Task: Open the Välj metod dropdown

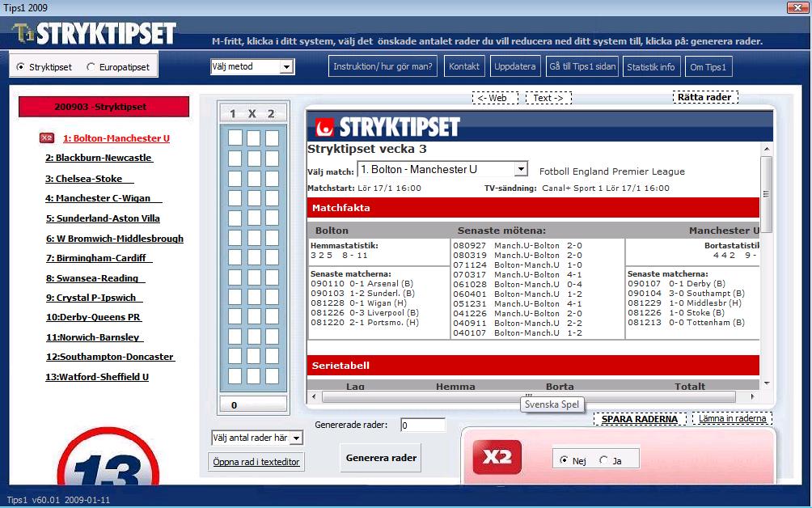Action: coord(252,67)
